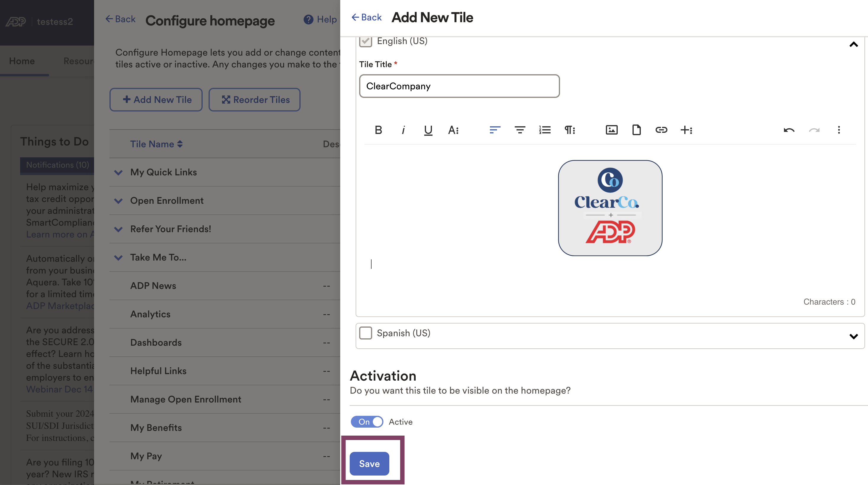Image resolution: width=868 pixels, height=485 pixels.
Task: Expand Take Me To... row
Action: click(118, 258)
